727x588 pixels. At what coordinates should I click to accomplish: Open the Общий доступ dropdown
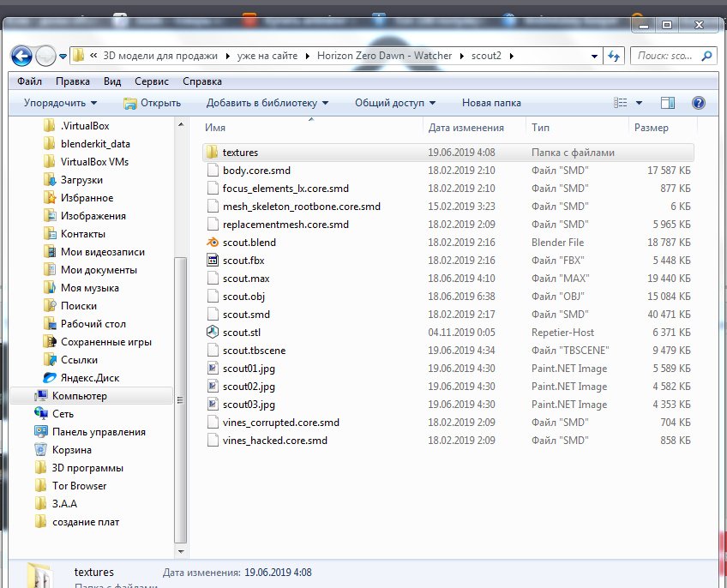[395, 103]
